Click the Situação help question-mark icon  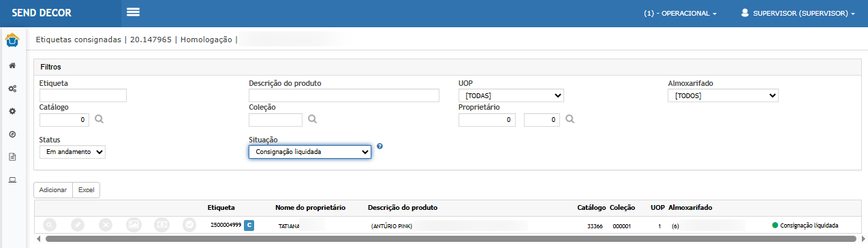(x=379, y=146)
